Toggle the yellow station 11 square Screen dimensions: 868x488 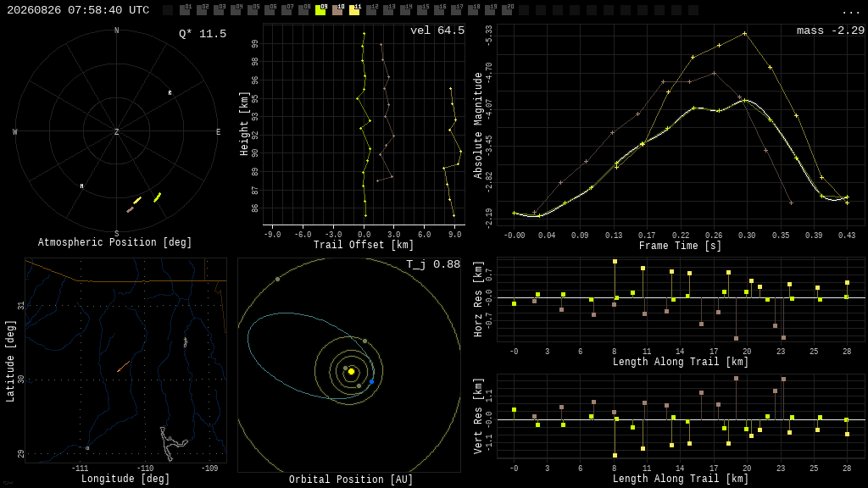tap(354, 9)
